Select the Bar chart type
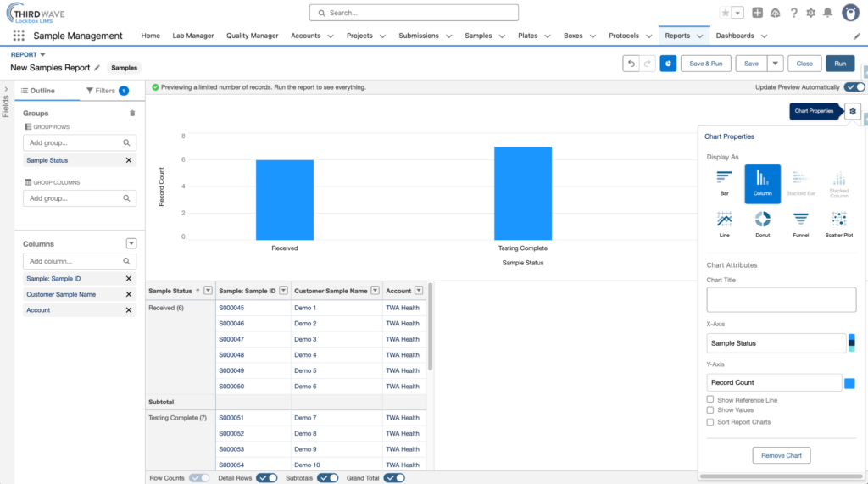The width and height of the screenshot is (868, 484). pyautogui.click(x=724, y=183)
